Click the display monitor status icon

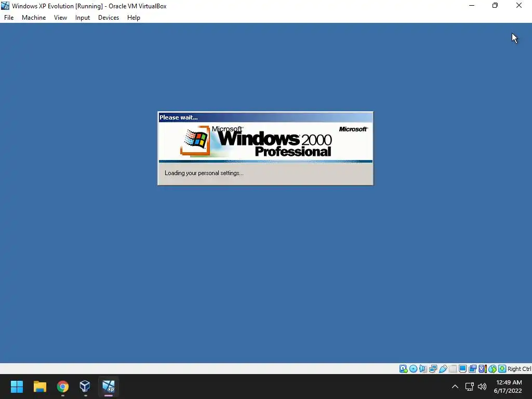tap(462, 369)
